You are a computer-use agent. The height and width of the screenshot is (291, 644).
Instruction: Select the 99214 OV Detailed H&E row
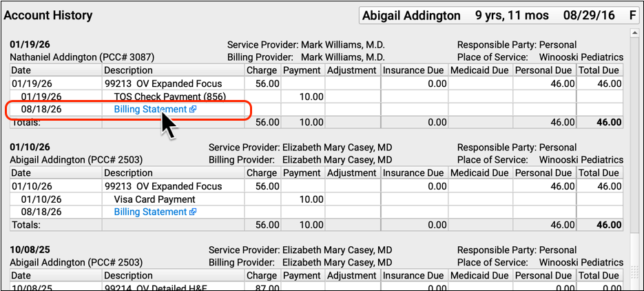coord(316,288)
